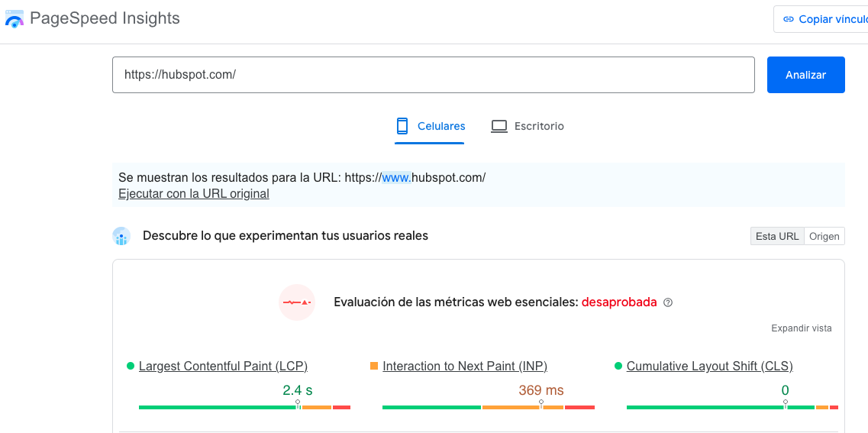
Task: Open Interaction to Next Paint (INP) link
Action: (x=465, y=366)
